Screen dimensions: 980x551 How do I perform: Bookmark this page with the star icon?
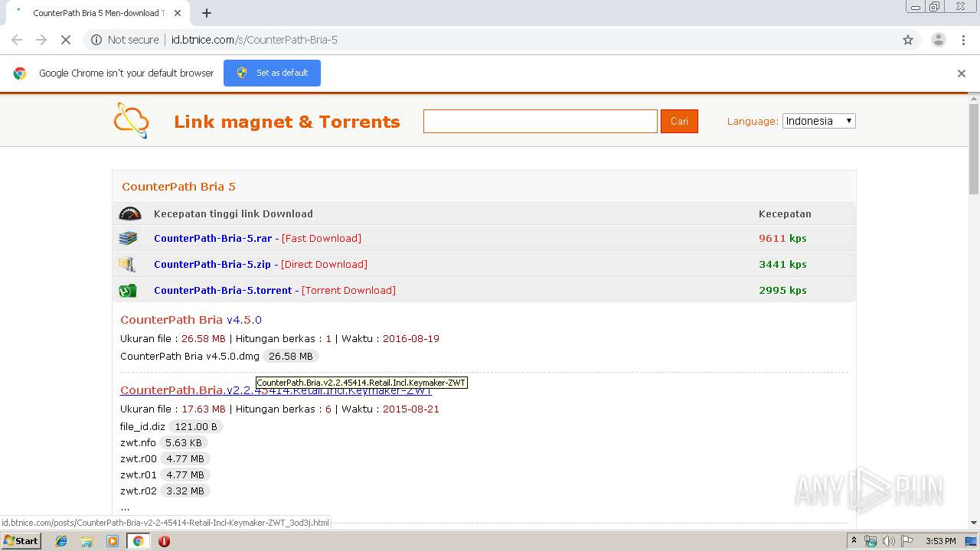click(x=908, y=40)
